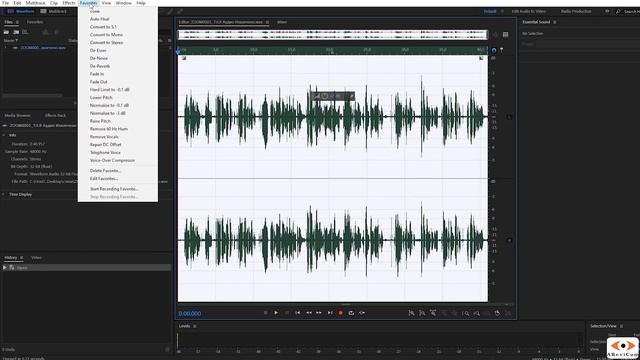The height and width of the screenshot is (360, 640).
Task: Open the Effects menu
Action: 69,3
